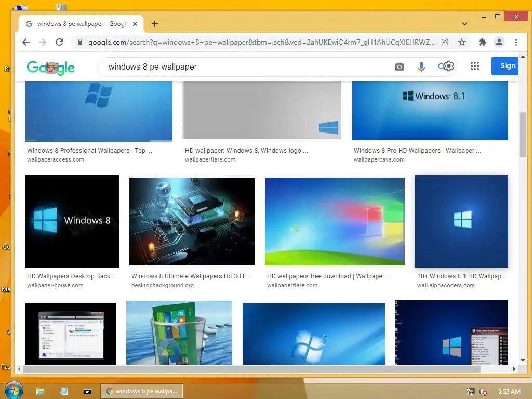Open link Windows 8 Ultimate Wallpapers Hd 3d
The height and width of the screenshot is (399, 532).
coord(191,276)
